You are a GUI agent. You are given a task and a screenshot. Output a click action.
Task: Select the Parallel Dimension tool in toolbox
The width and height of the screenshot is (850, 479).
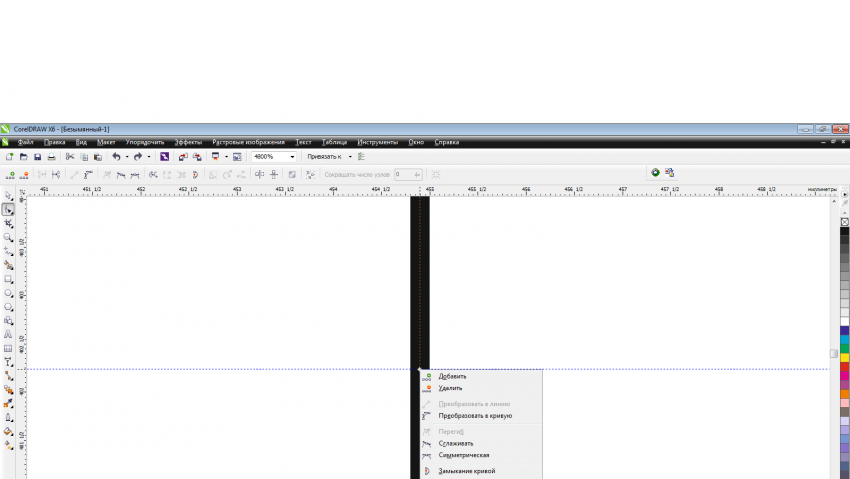[x=8, y=363]
